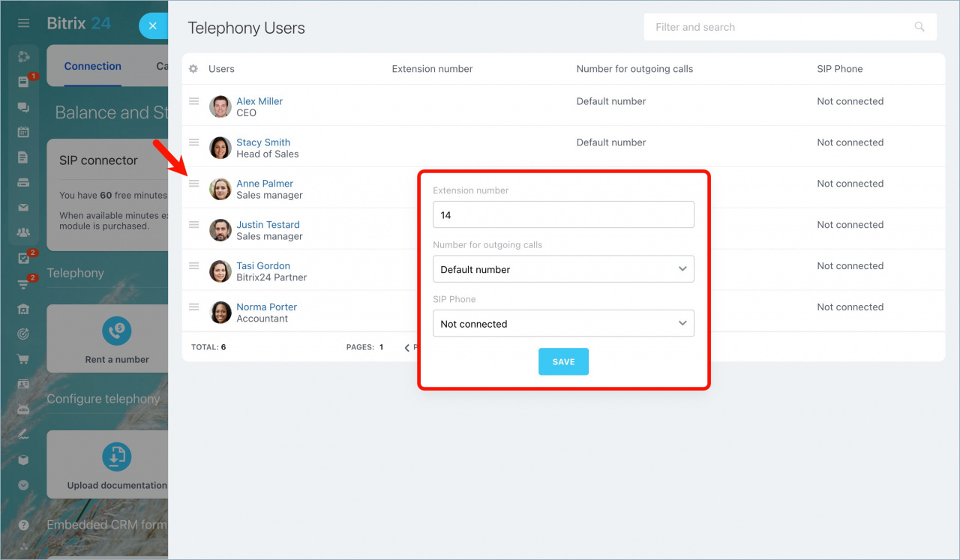Open the Tasks icon showing badge 2
The image size is (960, 560).
(23, 257)
